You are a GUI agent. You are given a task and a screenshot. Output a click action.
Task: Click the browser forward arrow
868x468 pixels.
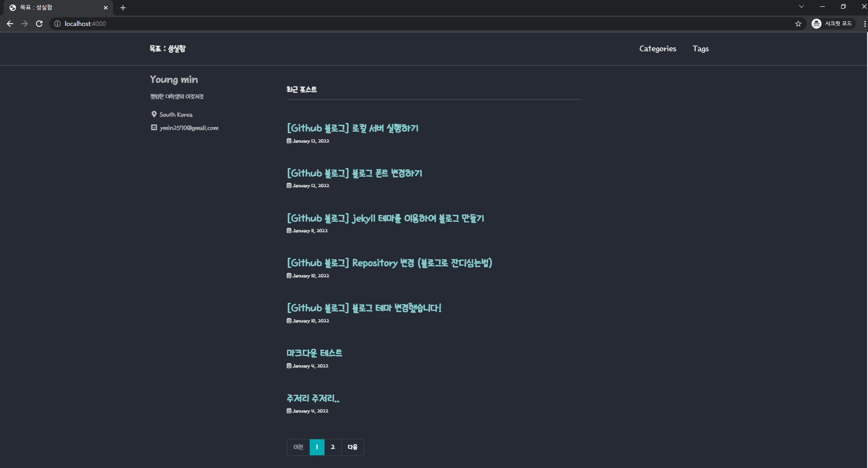[x=25, y=24]
